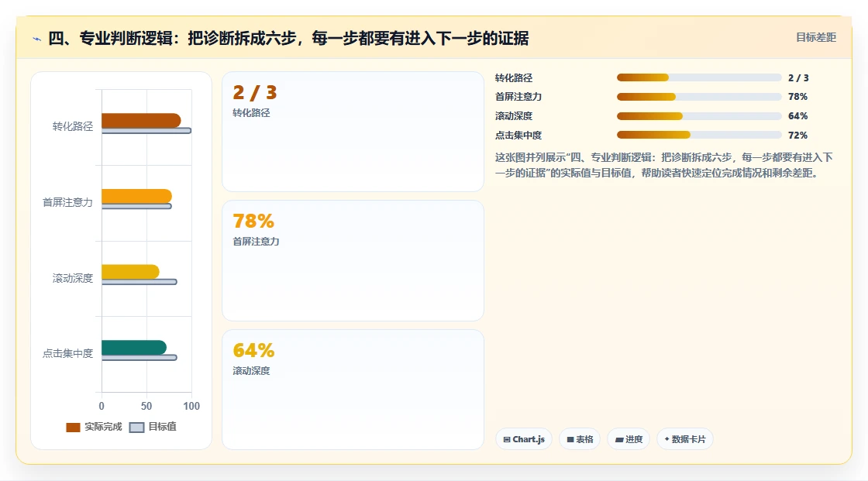Click the 转化路径 label in first card
The width and height of the screenshot is (868, 481).
[x=251, y=113]
